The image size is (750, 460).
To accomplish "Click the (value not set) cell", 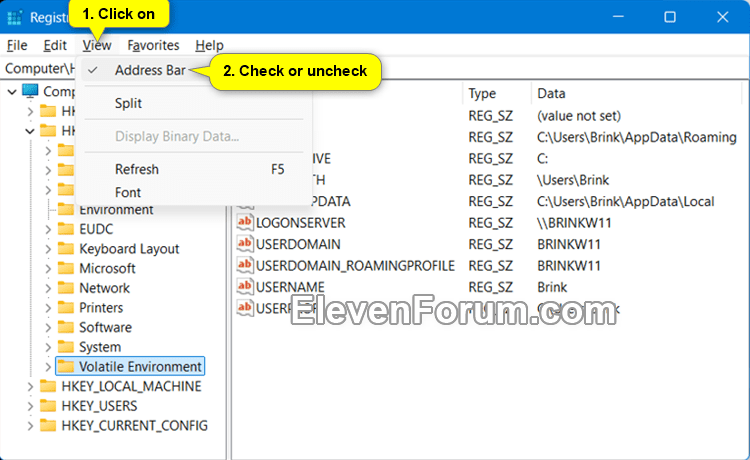I will click(579, 116).
